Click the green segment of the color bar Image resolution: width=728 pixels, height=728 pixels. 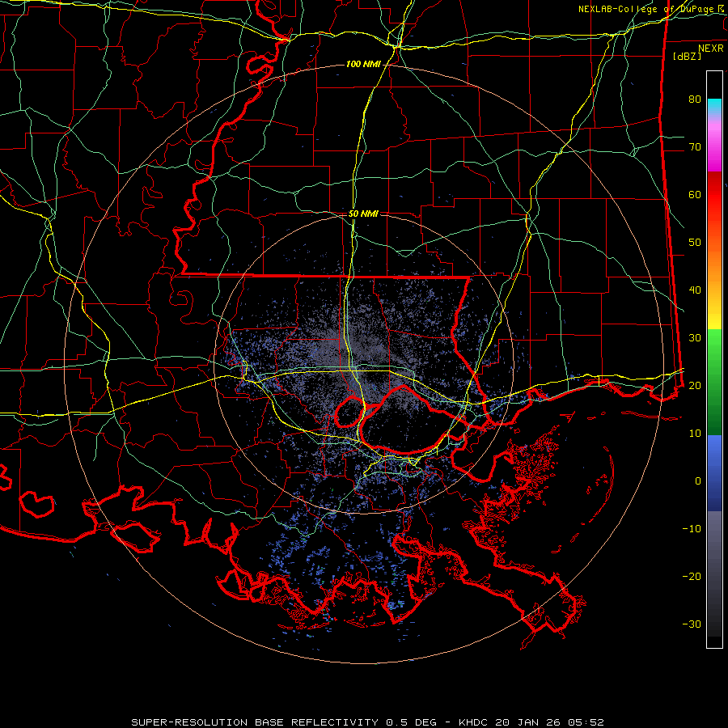[714, 382]
